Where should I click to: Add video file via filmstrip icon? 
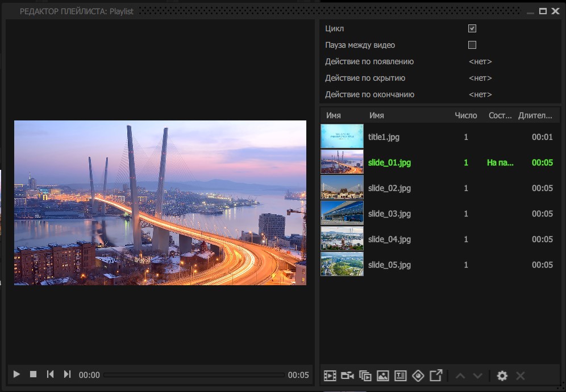[x=330, y=376]
